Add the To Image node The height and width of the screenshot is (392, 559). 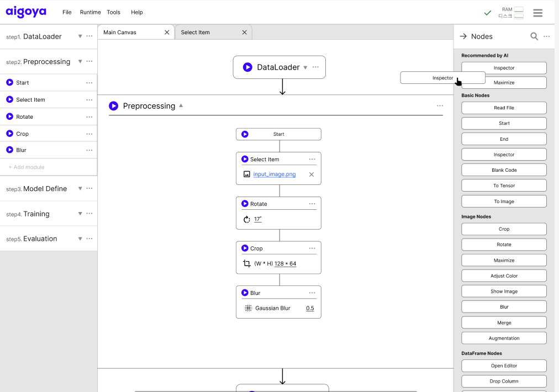504,202
